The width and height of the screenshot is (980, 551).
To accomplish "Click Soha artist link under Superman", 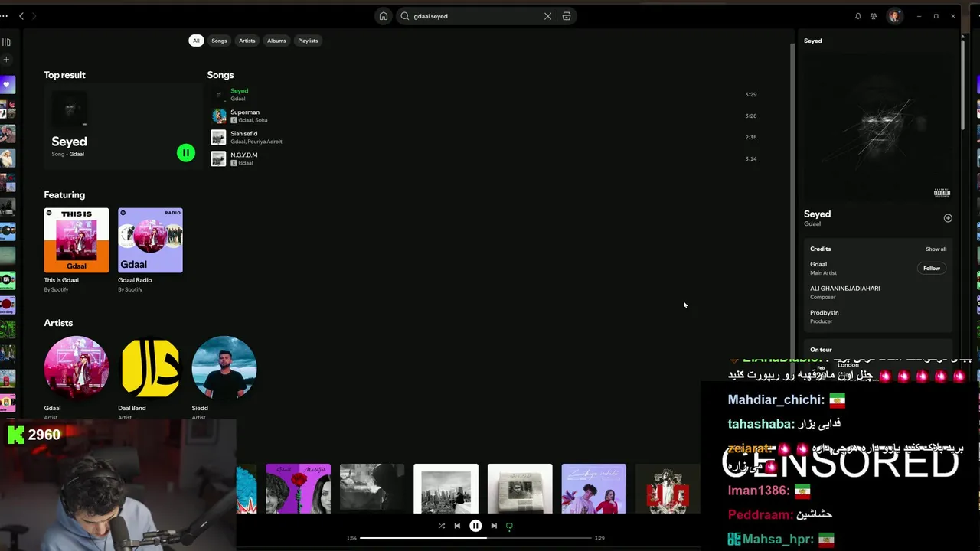I will click(x=261, y=120).
